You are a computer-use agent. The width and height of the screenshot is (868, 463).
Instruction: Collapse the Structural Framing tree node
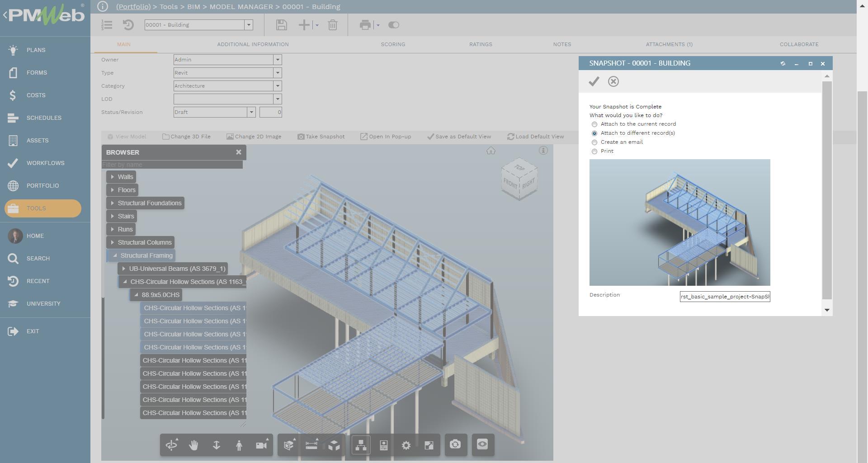[x=115, y=255]
